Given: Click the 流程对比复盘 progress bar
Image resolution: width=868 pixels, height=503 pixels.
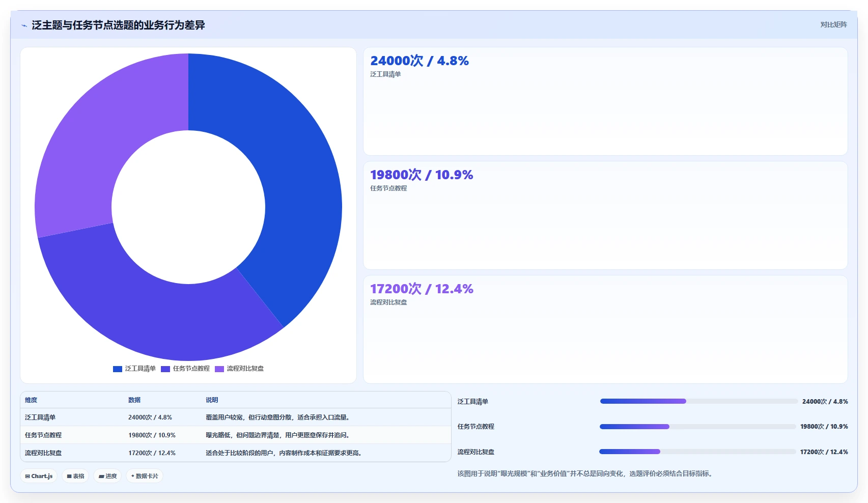Looking at the screenshot, I should click(x=697, y=452).
